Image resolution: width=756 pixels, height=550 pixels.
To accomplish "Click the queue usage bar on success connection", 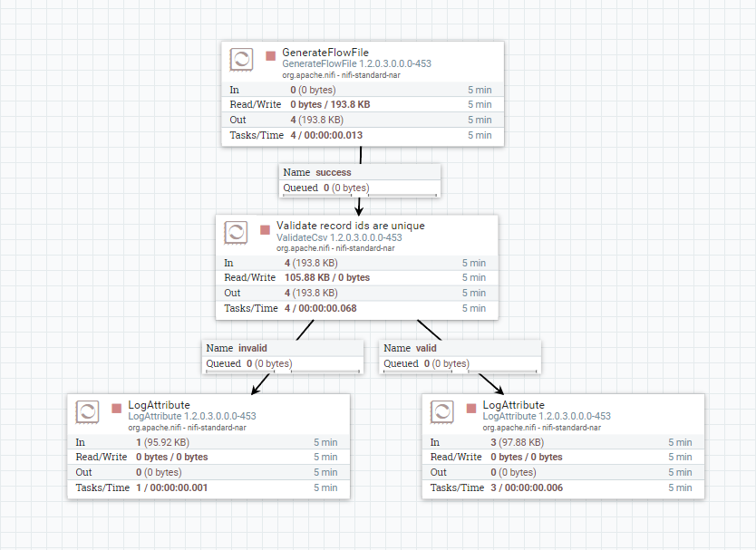I will click(359, 195).
